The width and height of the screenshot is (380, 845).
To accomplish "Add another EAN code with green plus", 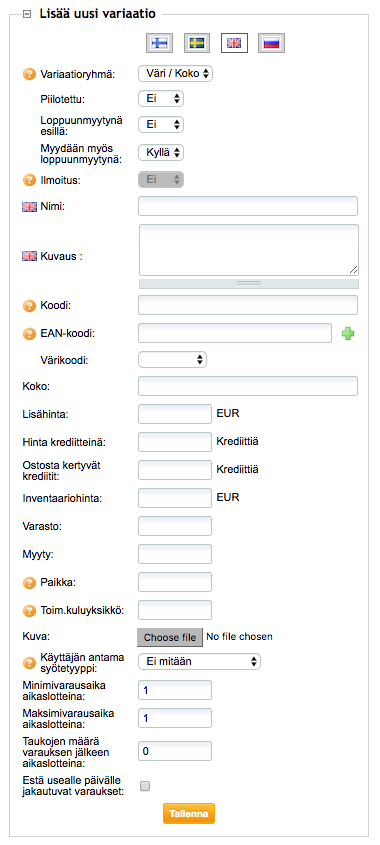I will point(348,334).
